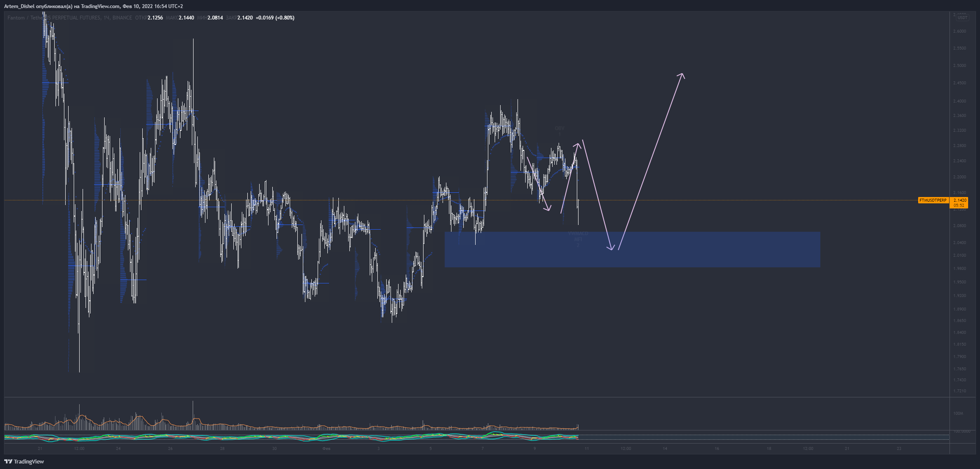Click the 100.0000 oscillator scale label

[961, 431]
